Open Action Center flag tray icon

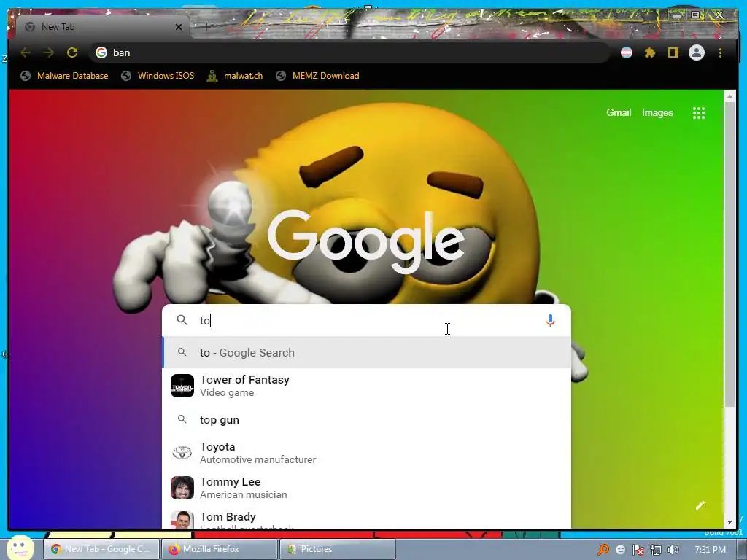pos(638,550)
